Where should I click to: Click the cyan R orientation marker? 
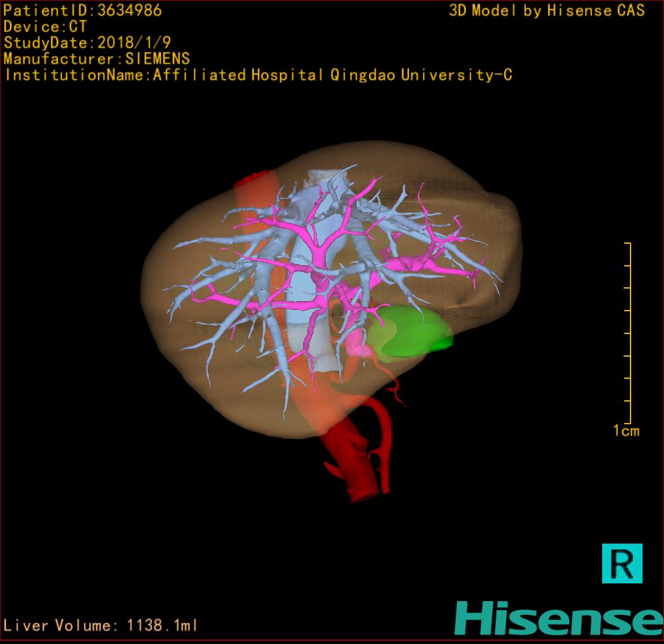point(622,563)
